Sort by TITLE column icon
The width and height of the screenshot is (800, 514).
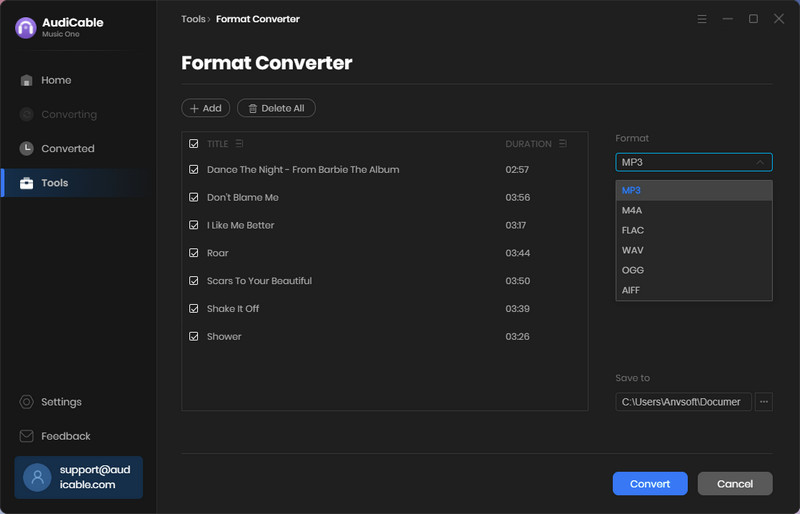click(239, 143)
